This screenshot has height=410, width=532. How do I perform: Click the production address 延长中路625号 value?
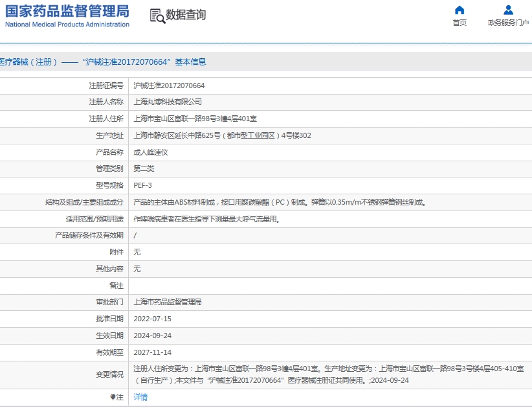222,135
